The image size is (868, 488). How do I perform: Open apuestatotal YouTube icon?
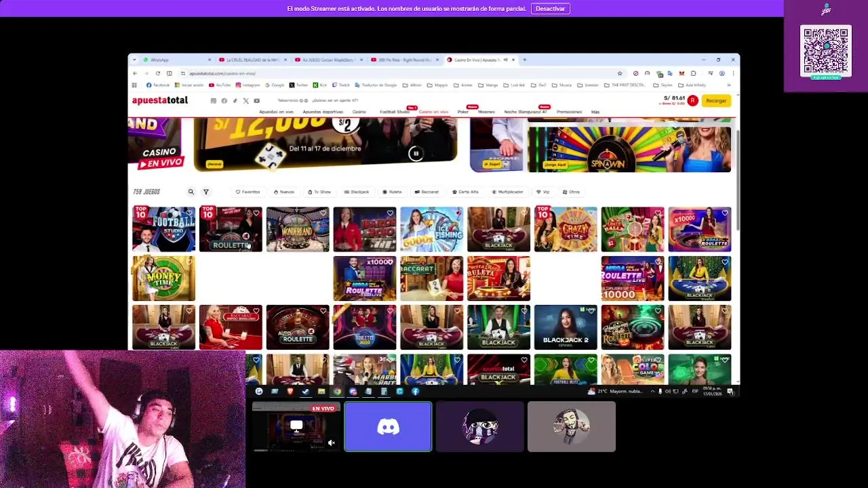[x=256, y=101]
